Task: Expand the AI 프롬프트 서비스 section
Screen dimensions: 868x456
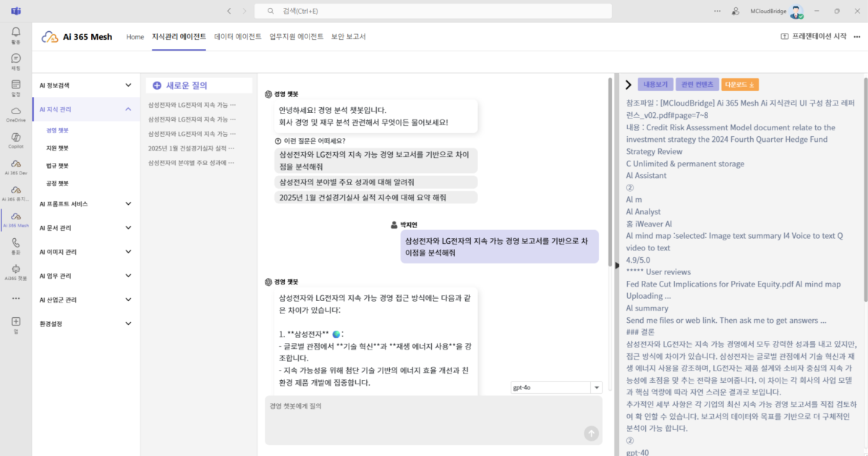Action: pyautogui.click(x=128, y=204)
